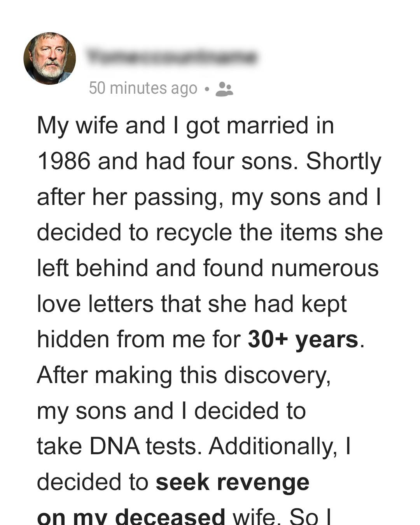Click the word "Shortly" in the post
This screenshot has height=525, width=420.
click(343, 161)
